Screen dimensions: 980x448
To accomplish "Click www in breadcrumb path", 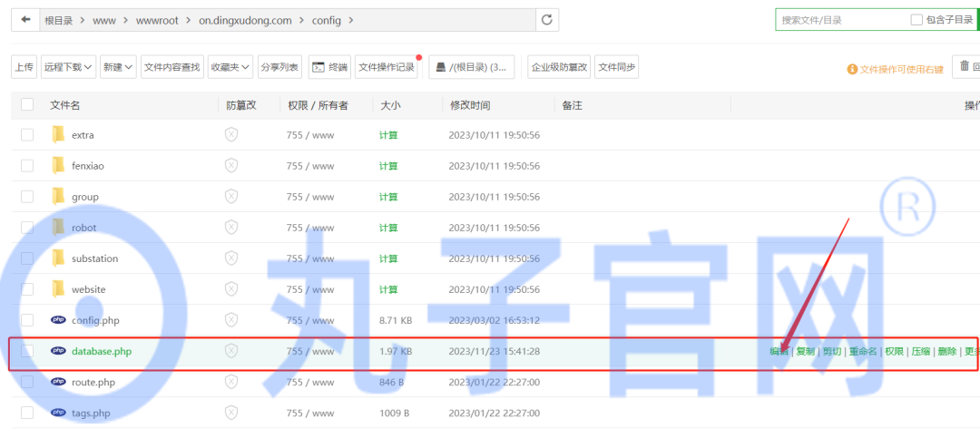I will click(104, 20).
